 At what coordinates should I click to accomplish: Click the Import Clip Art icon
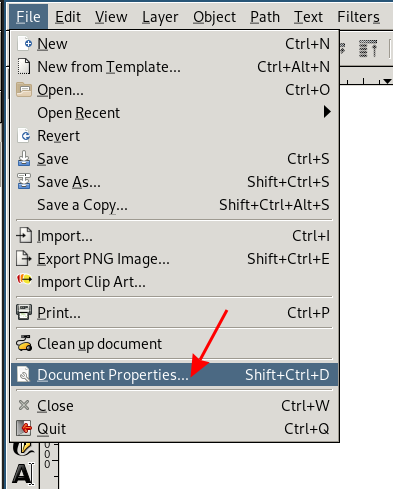point(24,279)
